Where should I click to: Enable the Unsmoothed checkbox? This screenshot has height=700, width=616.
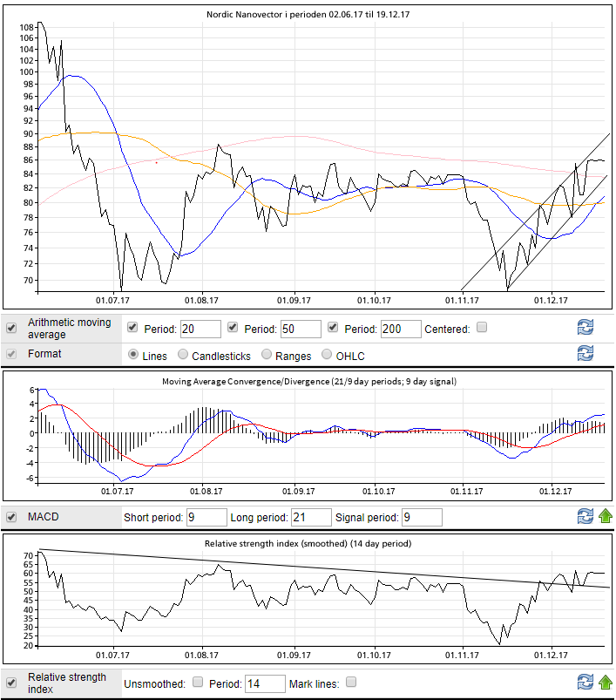pos(198,683)
